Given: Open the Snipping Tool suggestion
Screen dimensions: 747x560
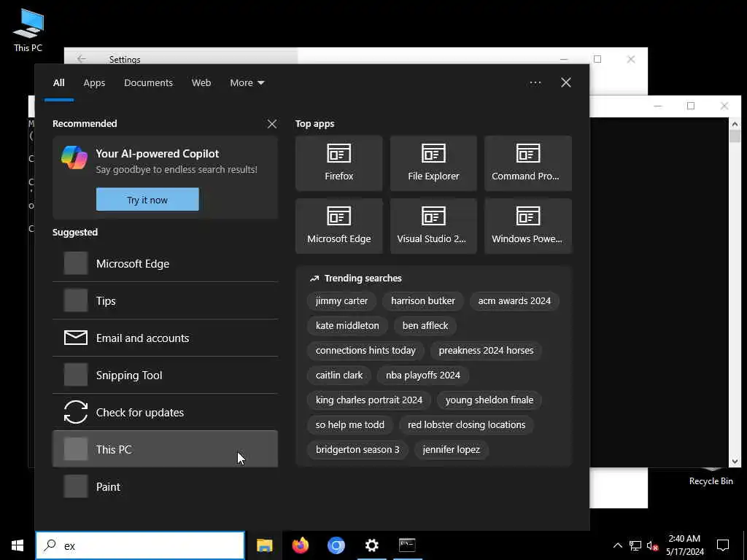Looking at the screenshot, I should [x=165, y=375].
